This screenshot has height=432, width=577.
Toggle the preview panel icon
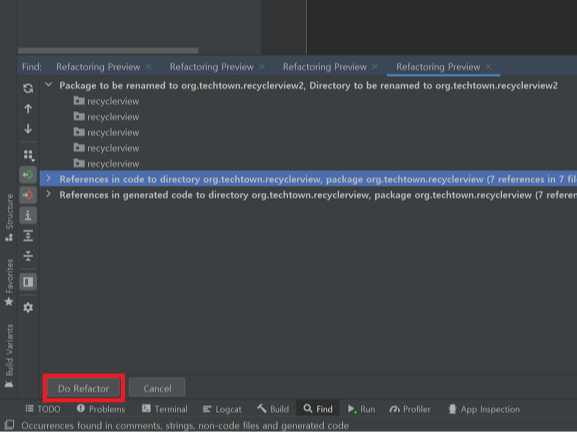click(x=28, y=282)
